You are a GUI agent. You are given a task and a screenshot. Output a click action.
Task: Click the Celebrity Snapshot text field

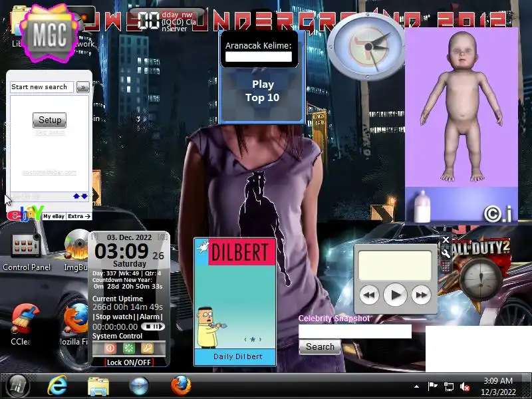[x=355, y=331]
